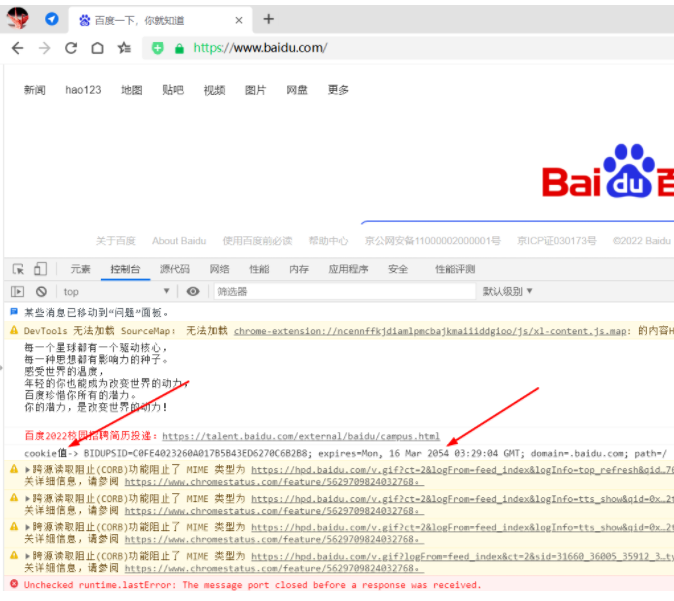
Task: Click the '每一个星球都有一个驱动核心' console text
Action: click(x=96, y=347)
